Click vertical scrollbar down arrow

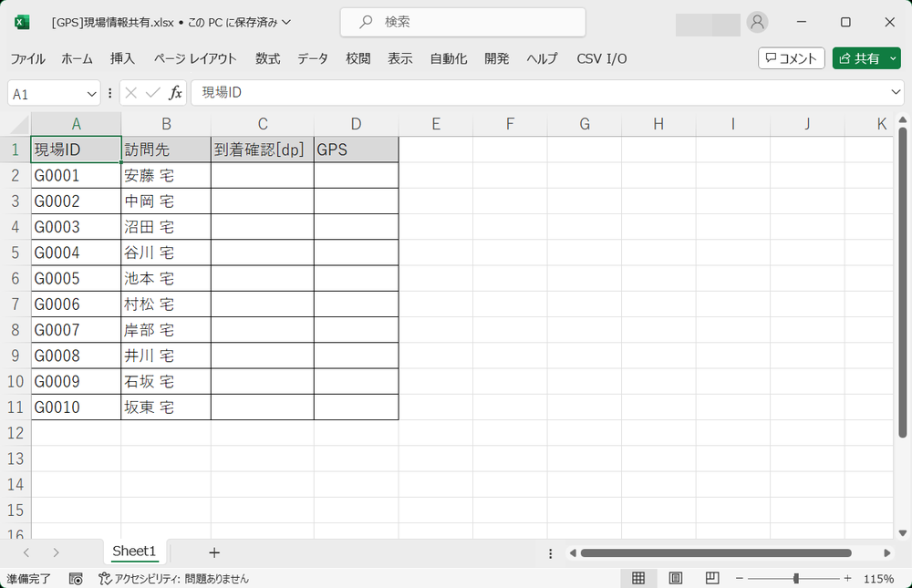(903, 532)
